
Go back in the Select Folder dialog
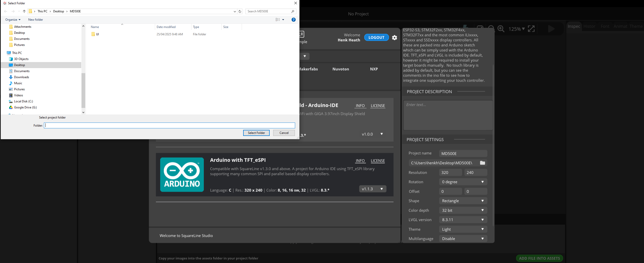[x=6, y=11]
